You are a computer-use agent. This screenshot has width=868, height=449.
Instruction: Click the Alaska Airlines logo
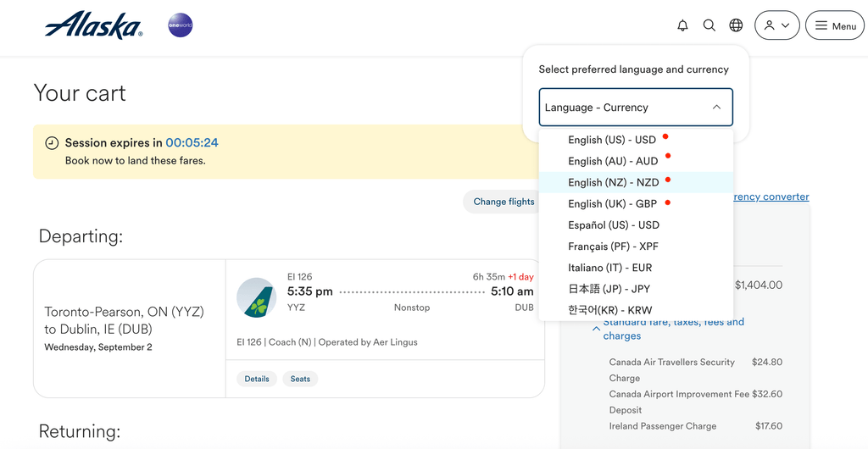93,25
